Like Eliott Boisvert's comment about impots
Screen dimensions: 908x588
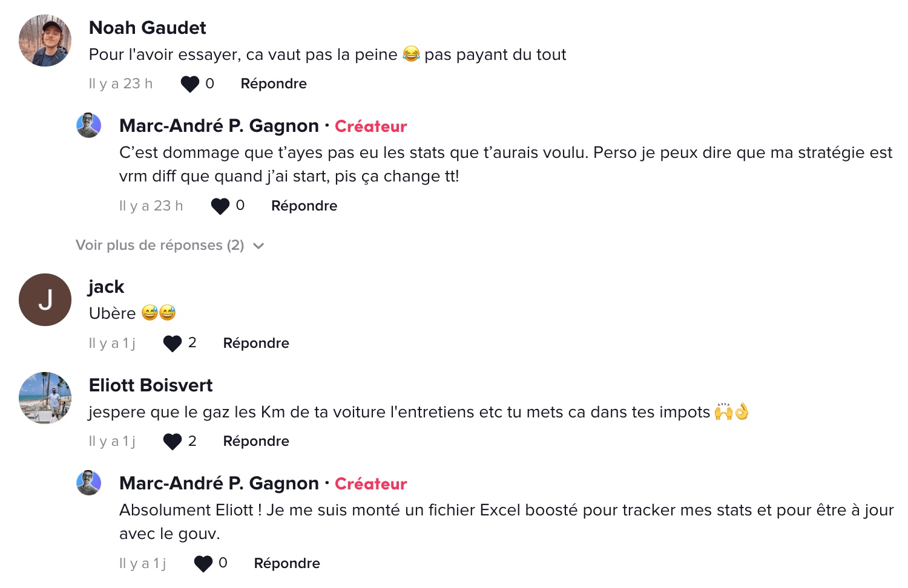(173, 442)
